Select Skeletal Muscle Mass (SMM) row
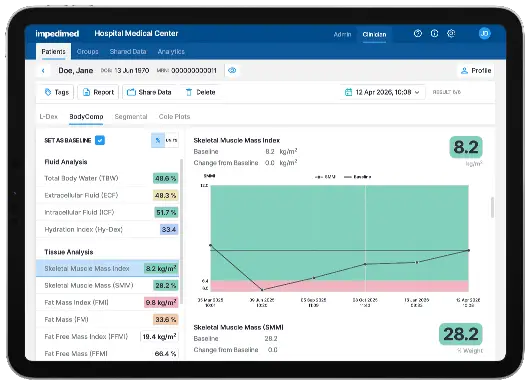 click(x=107, y=285)
